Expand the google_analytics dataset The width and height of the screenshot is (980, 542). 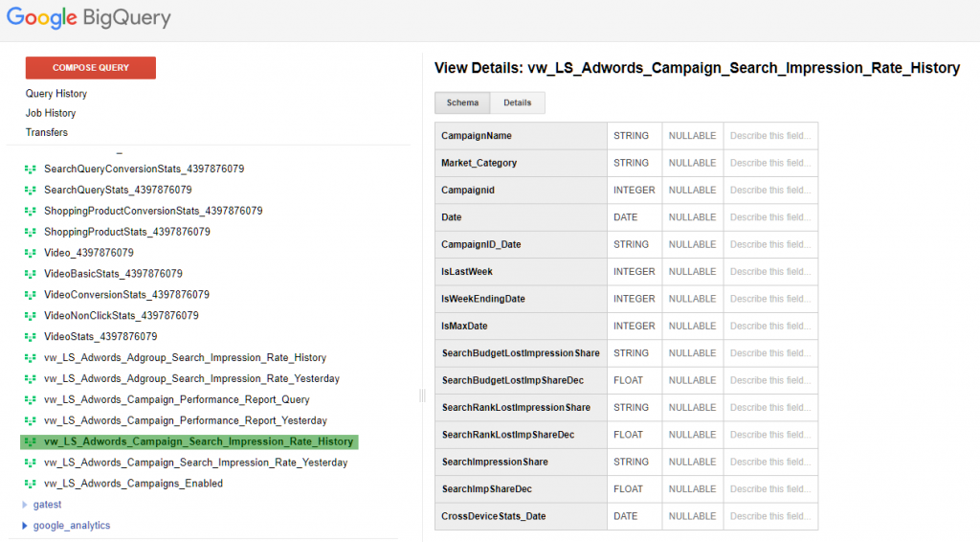click(x=24, y=526)
